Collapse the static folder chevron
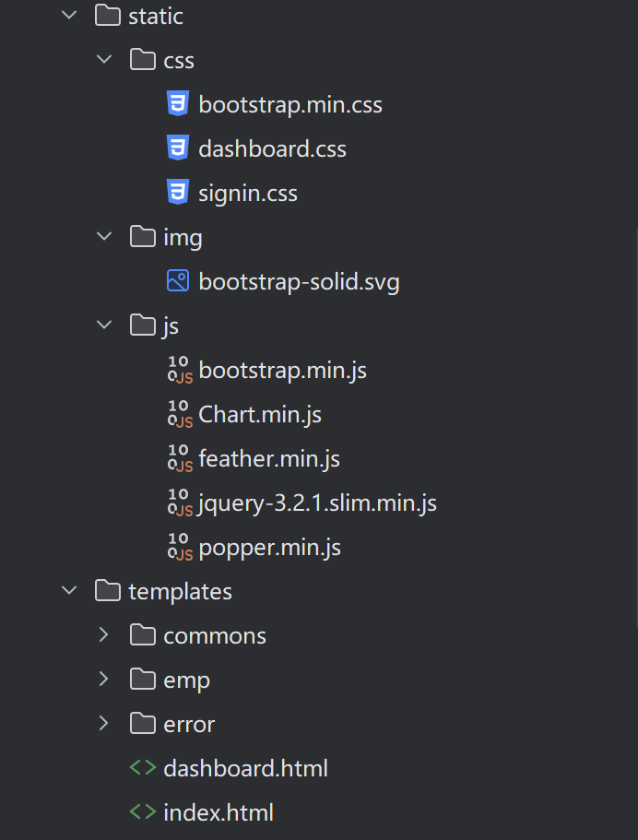 [70, 16]
